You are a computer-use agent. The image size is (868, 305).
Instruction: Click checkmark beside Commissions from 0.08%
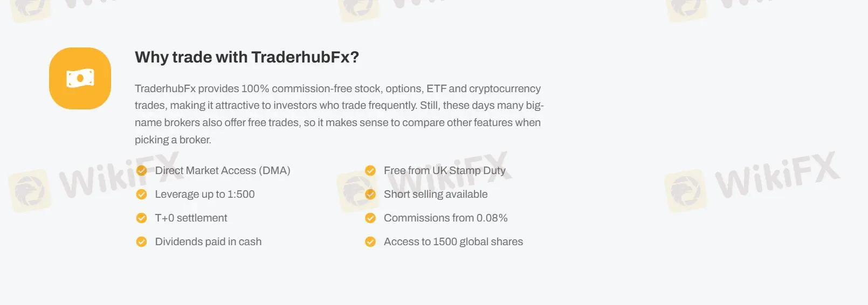click(370, 218)
